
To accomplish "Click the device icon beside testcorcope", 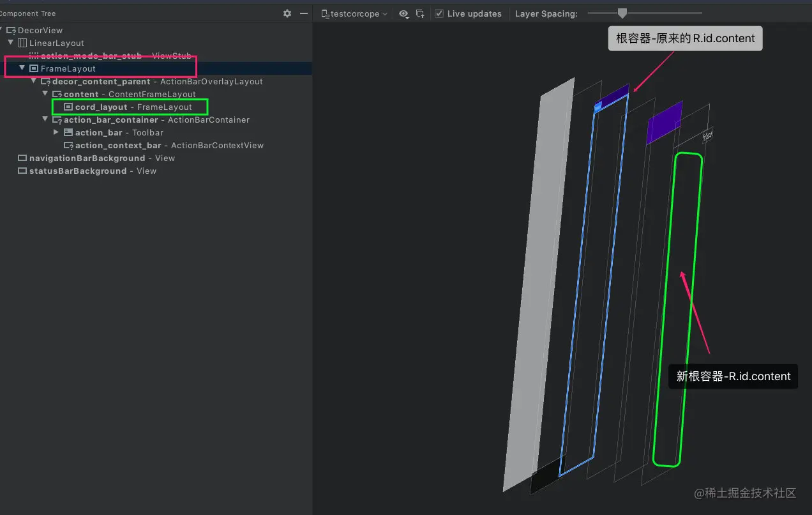I will (326, 13).
